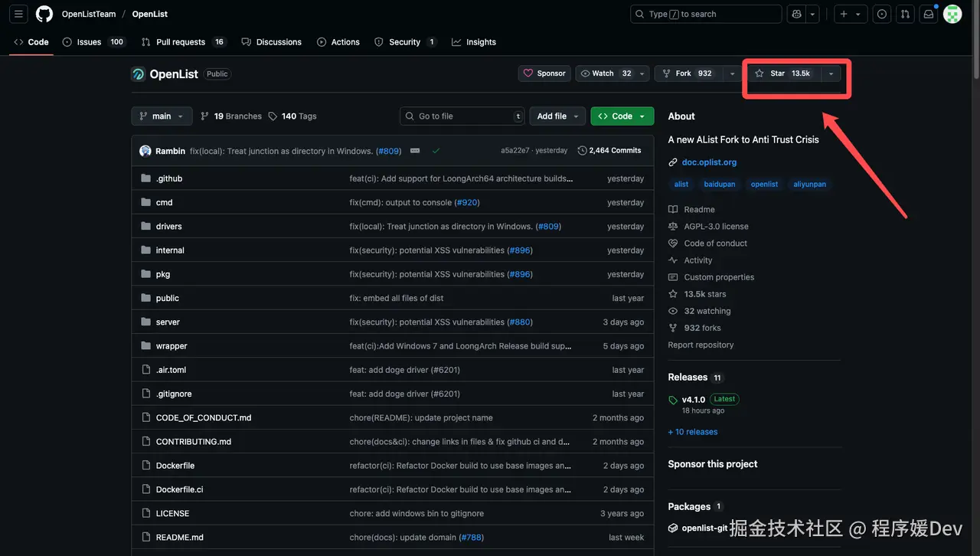Open the + 10 releases link
Image resolution: width=980 pixels, height=556 pixels.
[693, 432]
